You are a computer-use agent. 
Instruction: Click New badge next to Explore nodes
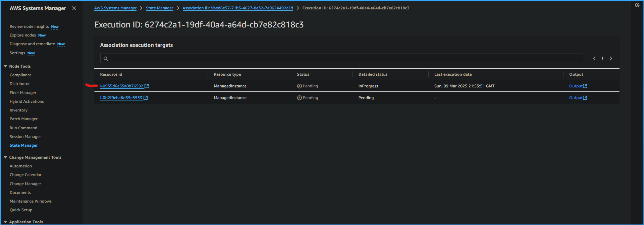42,35
